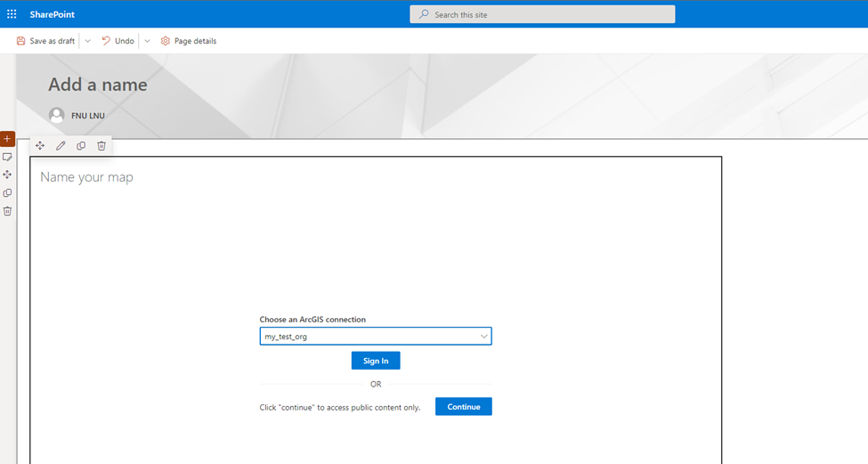The image size is (868, 464).
Task: Expand the Save as draft dropdown arrow
Action: 87,41
